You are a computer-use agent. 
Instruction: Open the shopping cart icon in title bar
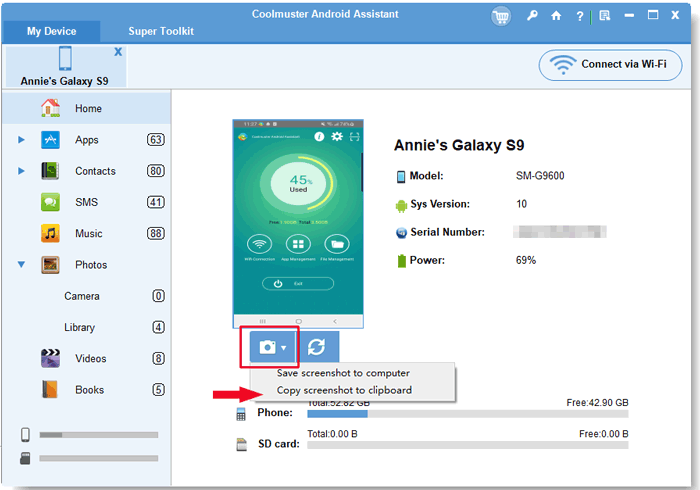(x=501, y=17)
